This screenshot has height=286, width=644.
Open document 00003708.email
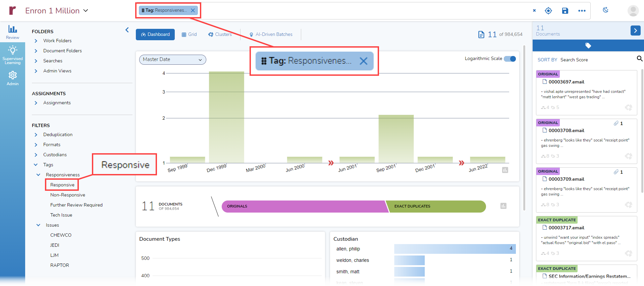point(567,130)
